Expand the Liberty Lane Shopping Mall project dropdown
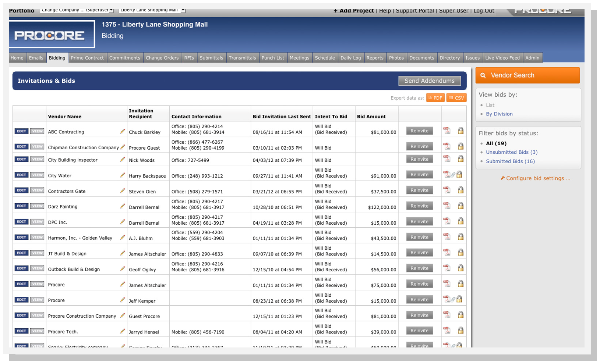The height and width of the screenshot is (364, 600). [152, 10]
